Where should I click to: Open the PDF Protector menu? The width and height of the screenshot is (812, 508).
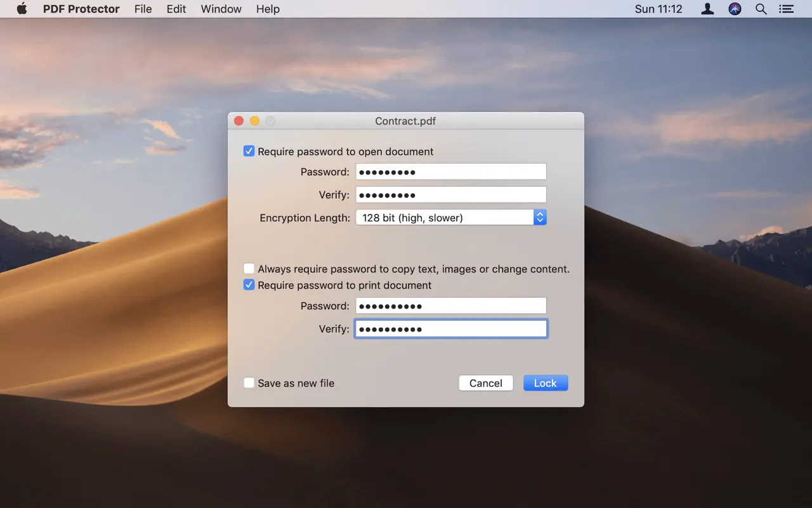[x=81, y=9]
